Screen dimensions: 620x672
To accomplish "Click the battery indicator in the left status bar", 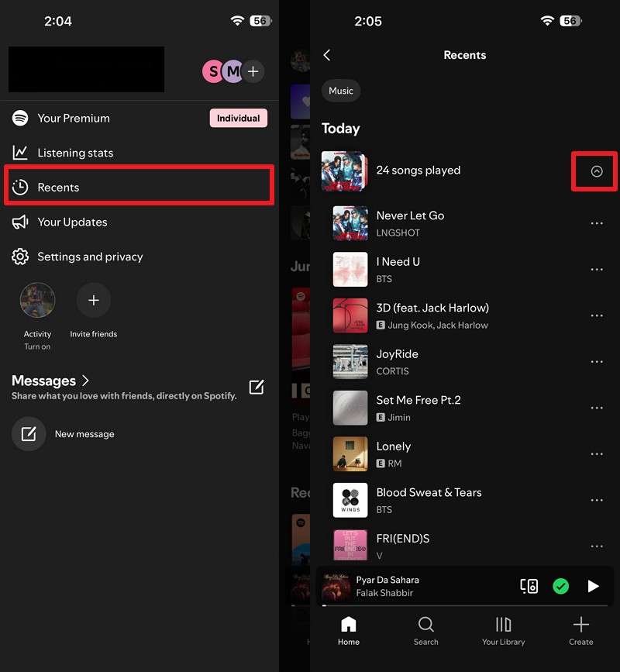I will click(261, 21).
